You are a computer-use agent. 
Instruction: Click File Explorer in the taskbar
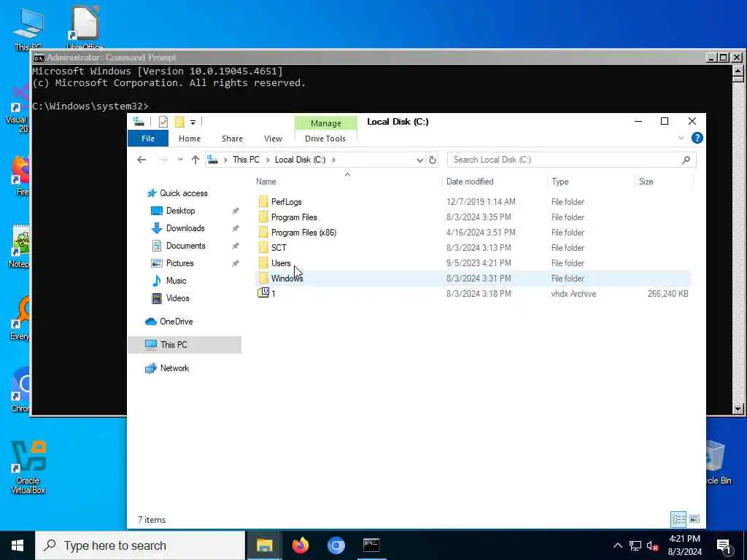(x=264, y=545)
